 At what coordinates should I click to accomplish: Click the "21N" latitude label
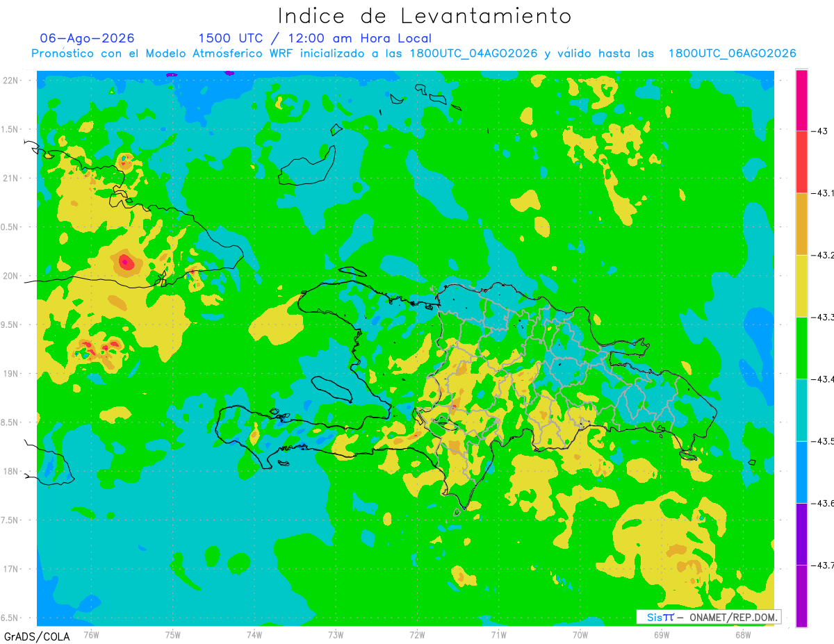click(x=11, y=178)
